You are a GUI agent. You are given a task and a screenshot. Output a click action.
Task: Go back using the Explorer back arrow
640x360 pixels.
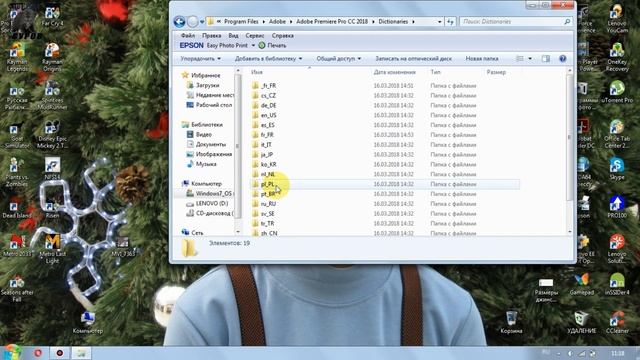click(x=179, y=22)
